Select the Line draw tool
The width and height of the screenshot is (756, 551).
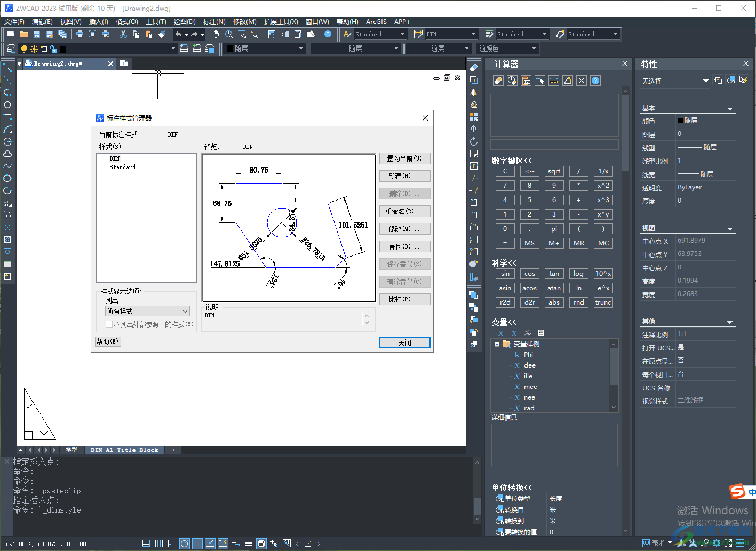pyautogui.click(x=7, y=68)
